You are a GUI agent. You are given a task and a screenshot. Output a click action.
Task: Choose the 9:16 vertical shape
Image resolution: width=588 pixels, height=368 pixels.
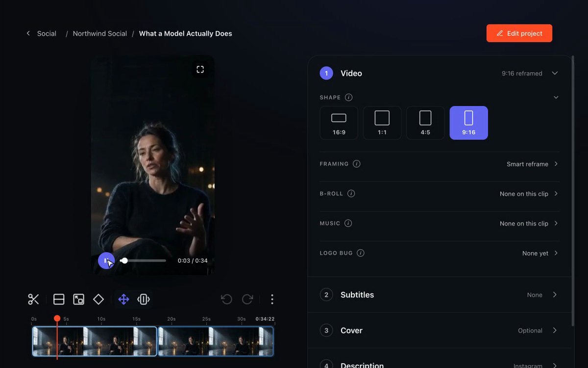pos(469,123)
